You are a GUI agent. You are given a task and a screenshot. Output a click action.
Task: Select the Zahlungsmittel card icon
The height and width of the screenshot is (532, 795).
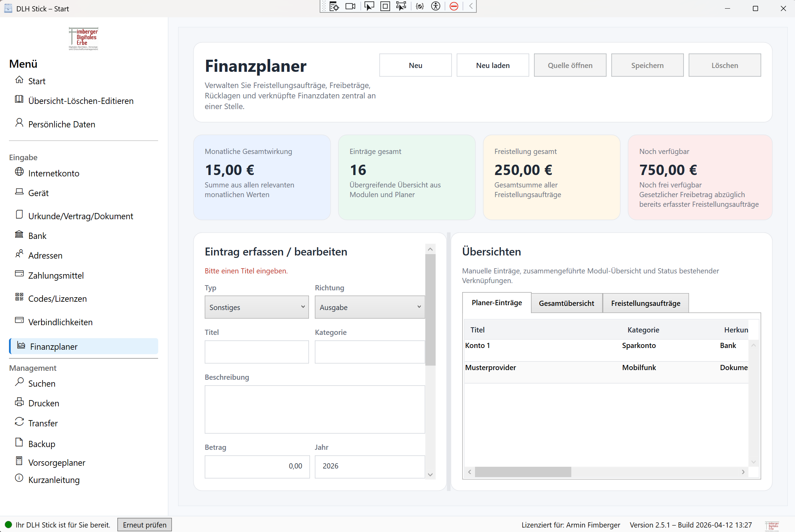[x=19, y=274]
